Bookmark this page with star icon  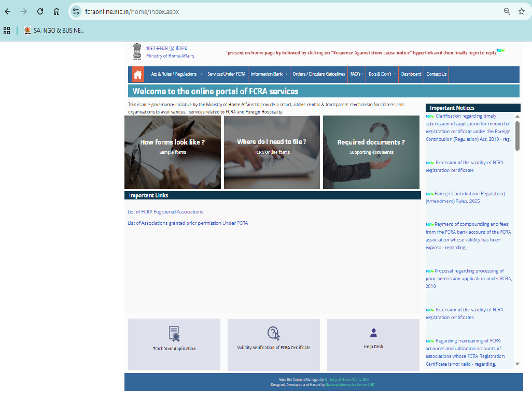(522, 11)
